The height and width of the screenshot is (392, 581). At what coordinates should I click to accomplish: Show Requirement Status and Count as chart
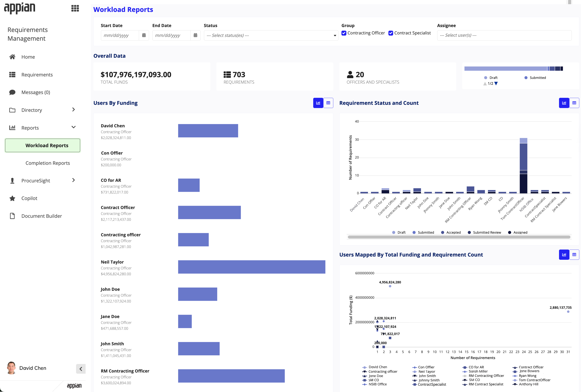(x=564, y=103)
